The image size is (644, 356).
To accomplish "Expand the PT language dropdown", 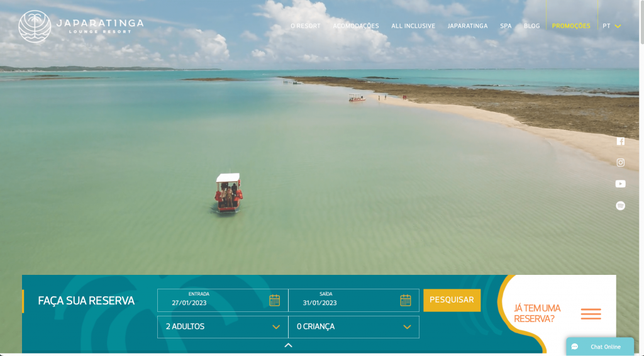I will (x=611, y=26).
